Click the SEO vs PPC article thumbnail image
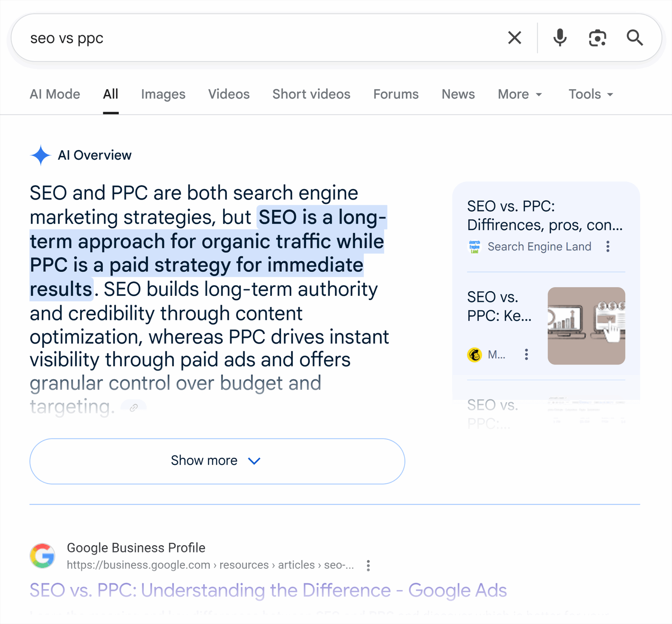The height and width of the screenshot is (624, 672). 586,326
